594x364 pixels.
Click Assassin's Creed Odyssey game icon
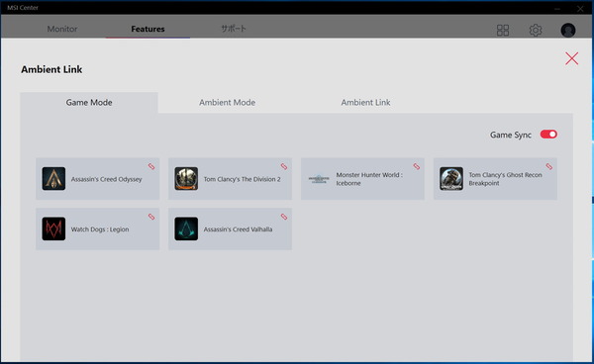click(53, 179)
